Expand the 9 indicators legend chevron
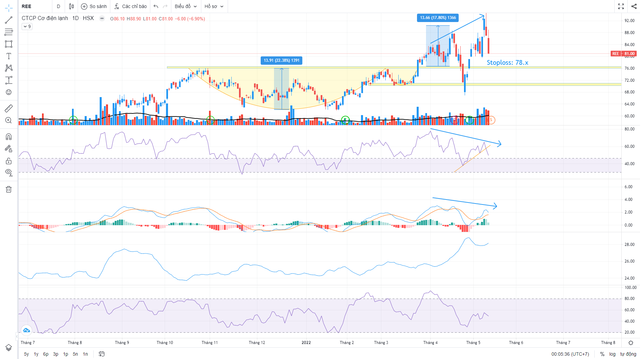 pos(27,26)
